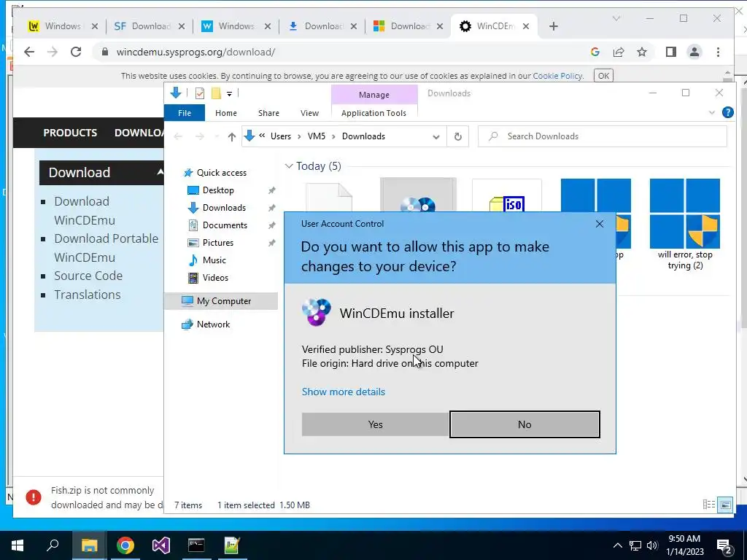Click Google icon in address bar

tap(595, 52)
